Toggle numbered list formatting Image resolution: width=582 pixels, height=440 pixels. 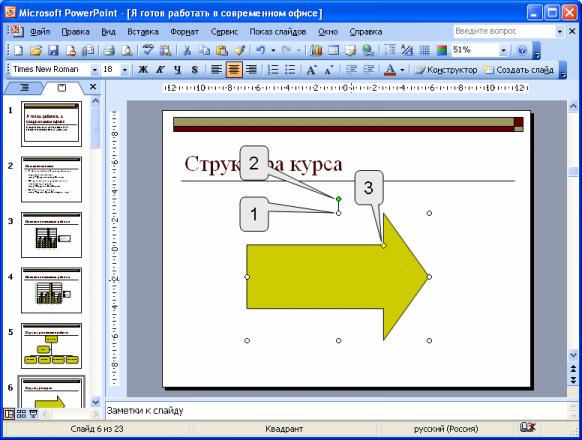(273, 70)
